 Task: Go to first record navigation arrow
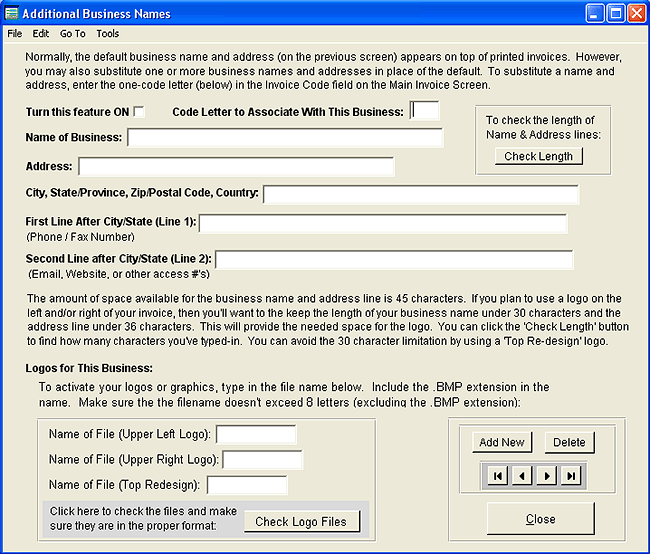pyautogui.click(x=496, y=476)
